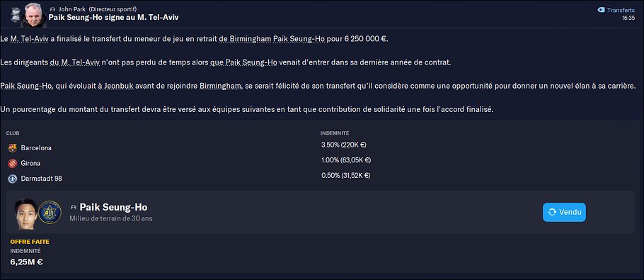Open Paik Seung-Ho player card name
Viewport: 644px width, 280px height.
coord(113,207)
